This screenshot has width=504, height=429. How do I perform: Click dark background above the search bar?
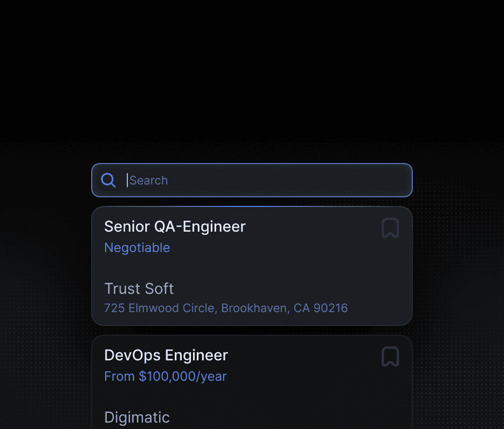click(252, 80)
